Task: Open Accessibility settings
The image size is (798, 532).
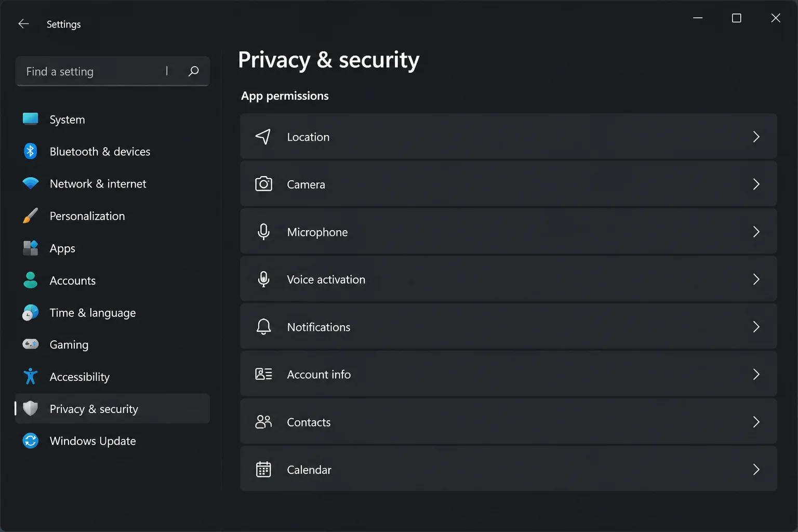Action: 112,377
